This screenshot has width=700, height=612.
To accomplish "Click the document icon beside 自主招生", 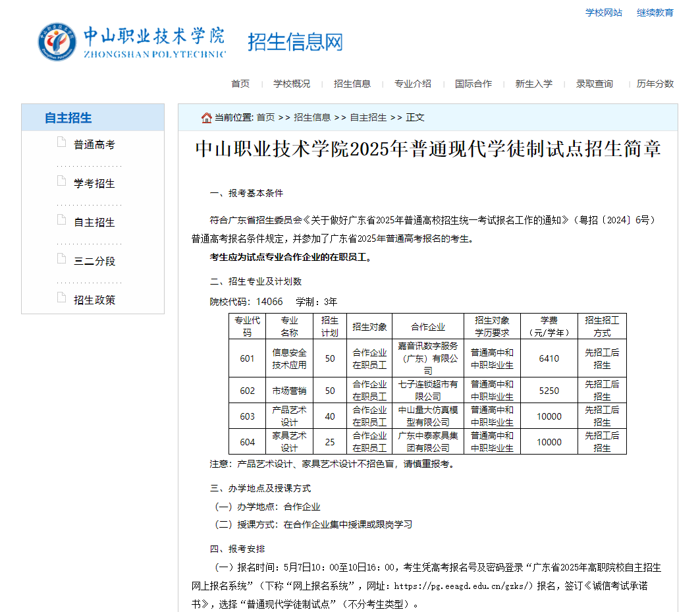I will pos(61,222).
